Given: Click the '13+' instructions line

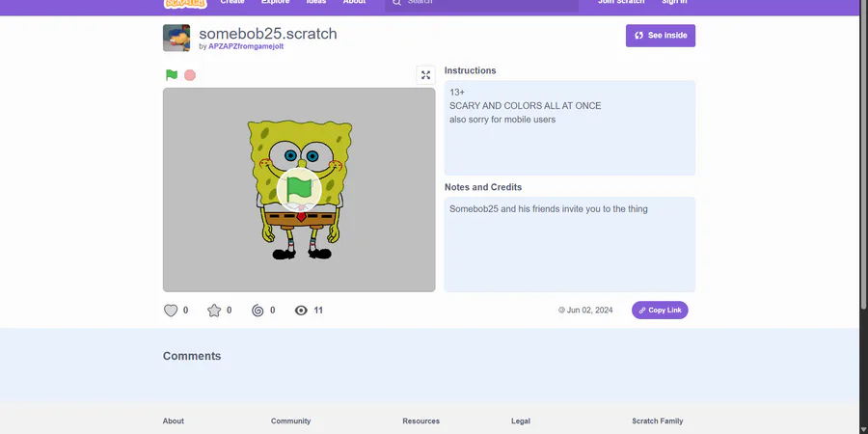Looking at the screenshot, I should coord(457,93).
